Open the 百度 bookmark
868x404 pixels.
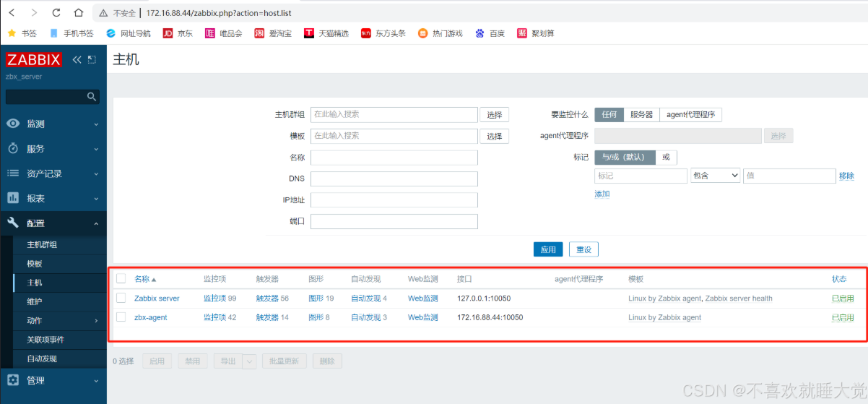(x=490, y=33)
